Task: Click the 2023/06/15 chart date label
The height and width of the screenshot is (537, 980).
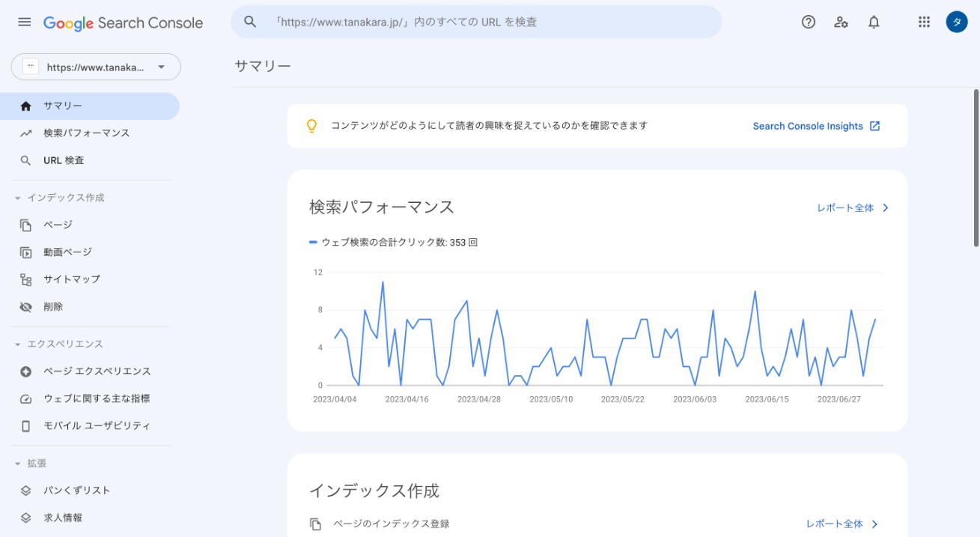Action: (767, 399)
